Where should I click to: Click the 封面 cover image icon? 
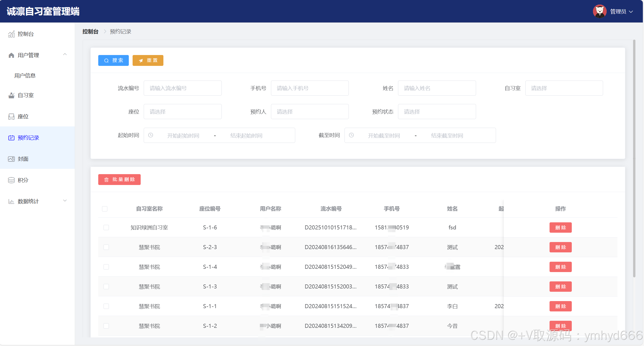click(x=11, y=159)
